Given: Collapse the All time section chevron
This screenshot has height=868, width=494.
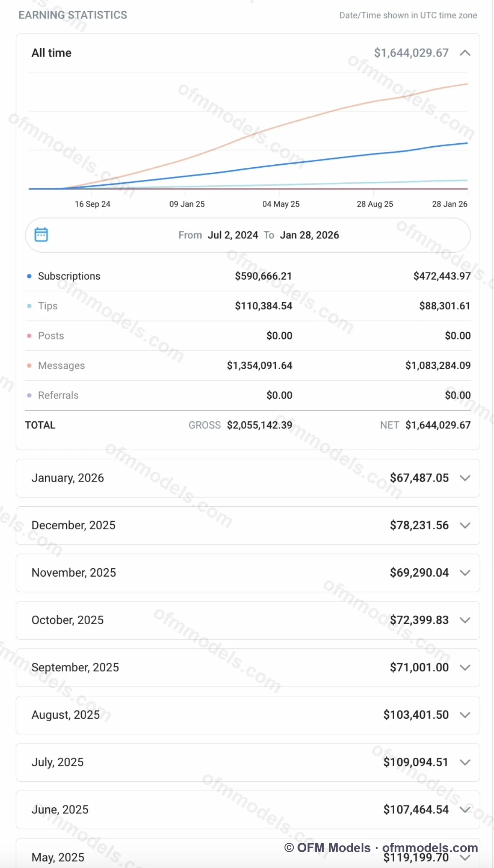Looking at the screenshot, I should coord(465,53).
